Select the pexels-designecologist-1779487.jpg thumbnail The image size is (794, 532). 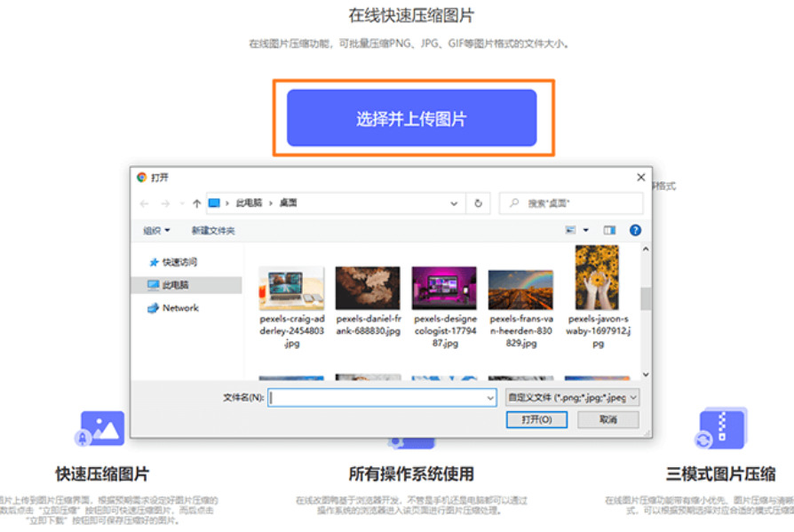[444, 288]
